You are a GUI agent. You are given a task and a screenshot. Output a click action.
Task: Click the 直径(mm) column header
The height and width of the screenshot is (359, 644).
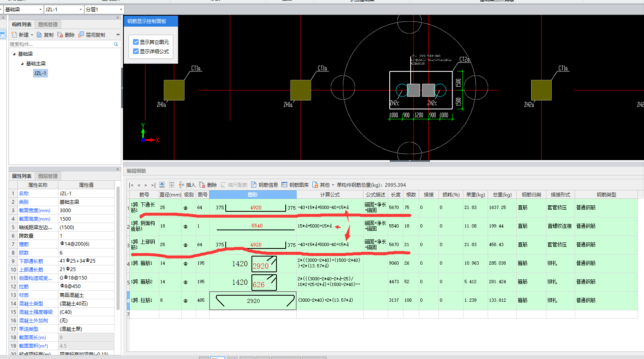pos(170,194)
